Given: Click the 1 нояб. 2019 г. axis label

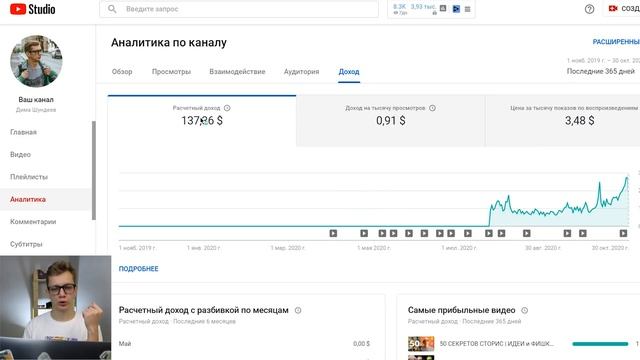Looking at the screenshot, I should click(137, 248).
